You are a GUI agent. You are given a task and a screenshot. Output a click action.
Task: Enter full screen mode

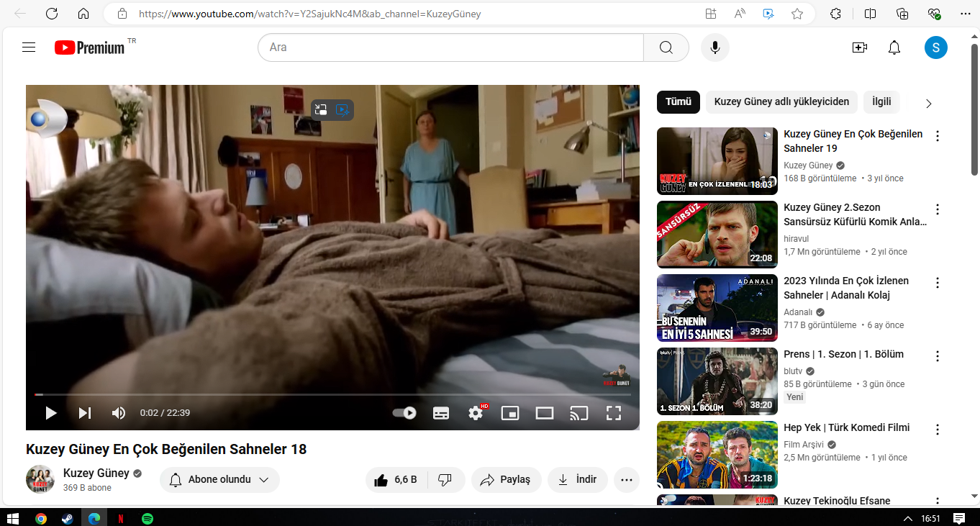tap(614, 413)
